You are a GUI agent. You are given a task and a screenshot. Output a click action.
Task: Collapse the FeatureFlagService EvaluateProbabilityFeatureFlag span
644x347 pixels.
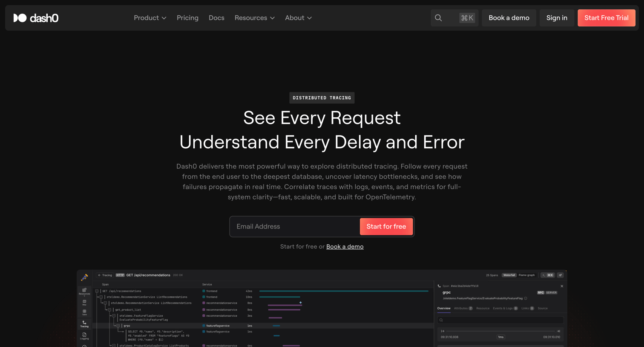point(114,316)
